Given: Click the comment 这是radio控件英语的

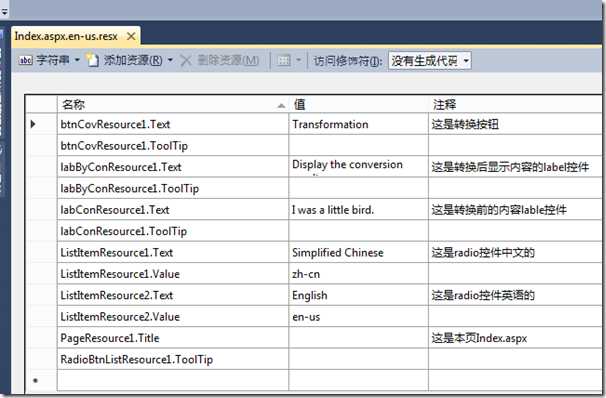Looking at the screenshot, I should tap(515, 295).
